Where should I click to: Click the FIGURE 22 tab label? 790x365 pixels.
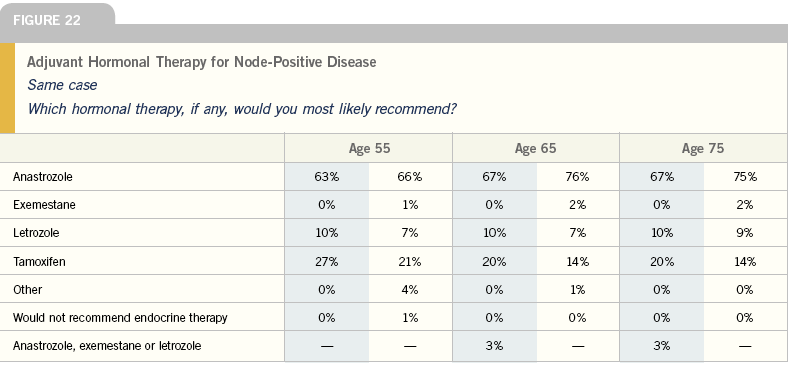coord(47,21)
